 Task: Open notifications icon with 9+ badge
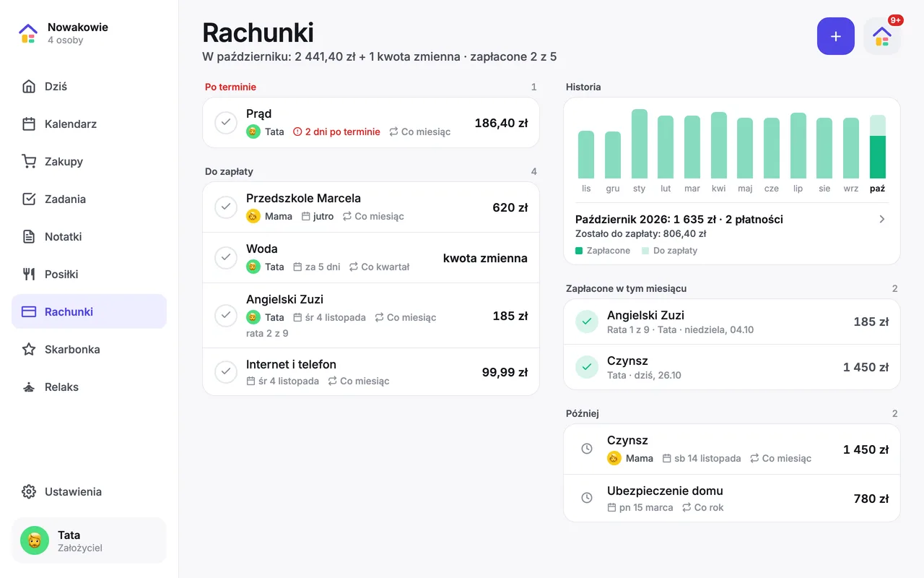882,36
